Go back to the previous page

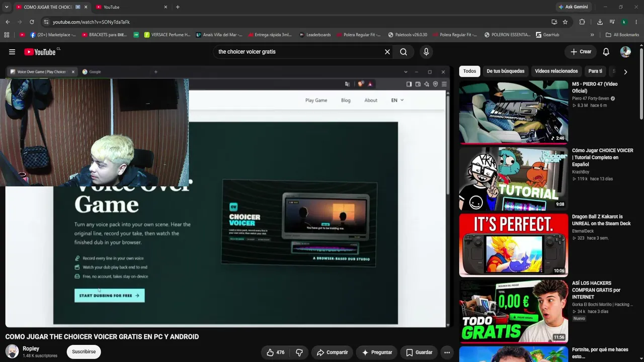(x=8, y=22)
